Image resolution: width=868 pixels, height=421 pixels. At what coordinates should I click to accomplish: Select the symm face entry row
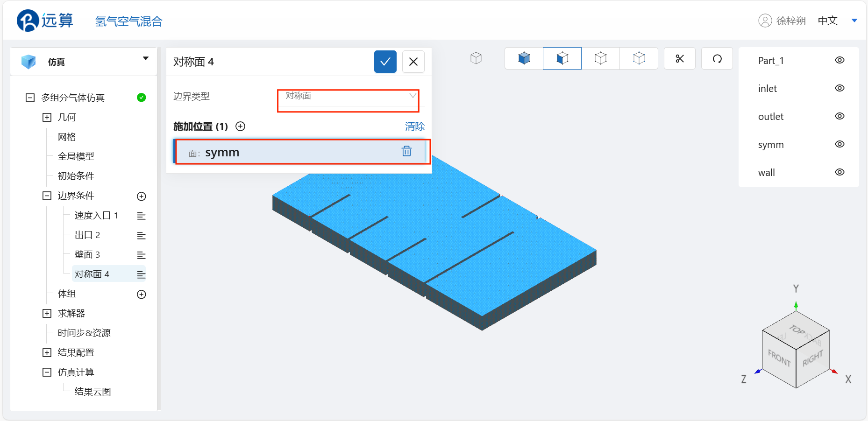300,152
